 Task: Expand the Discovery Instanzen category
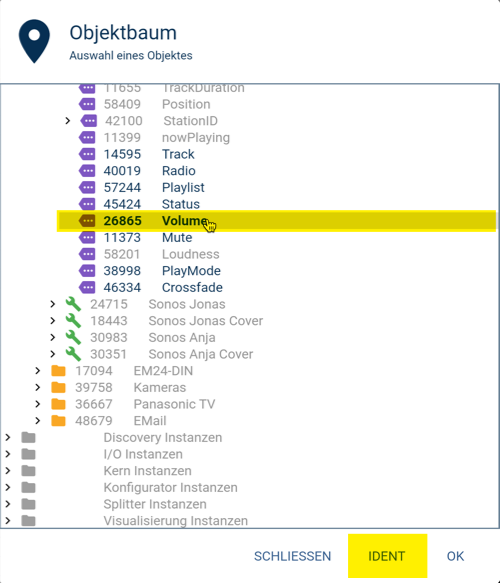coord(8,438)
